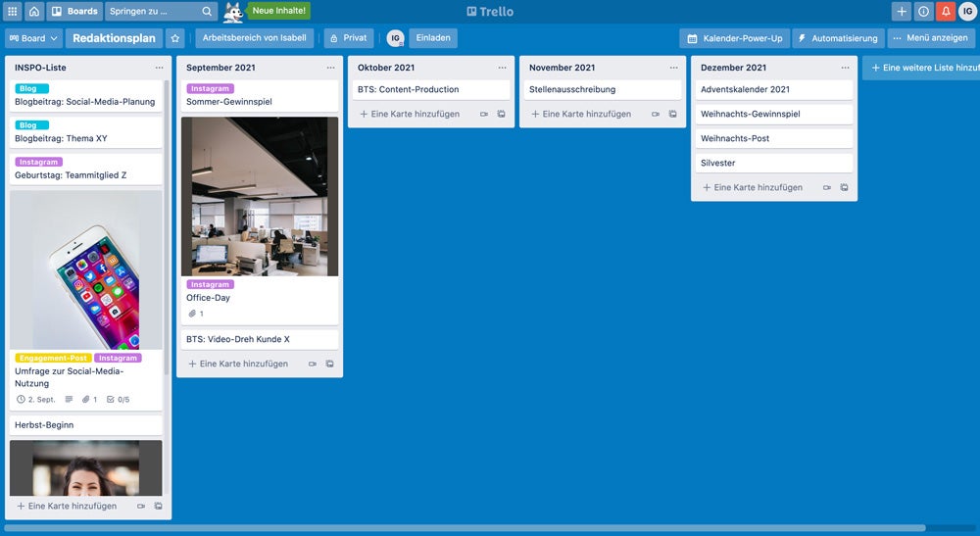Open November 2021 list options menu

click(x=673, y=68)
